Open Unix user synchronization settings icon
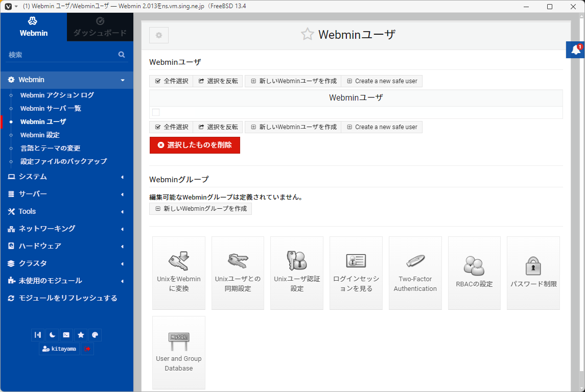 click(238, 273)
